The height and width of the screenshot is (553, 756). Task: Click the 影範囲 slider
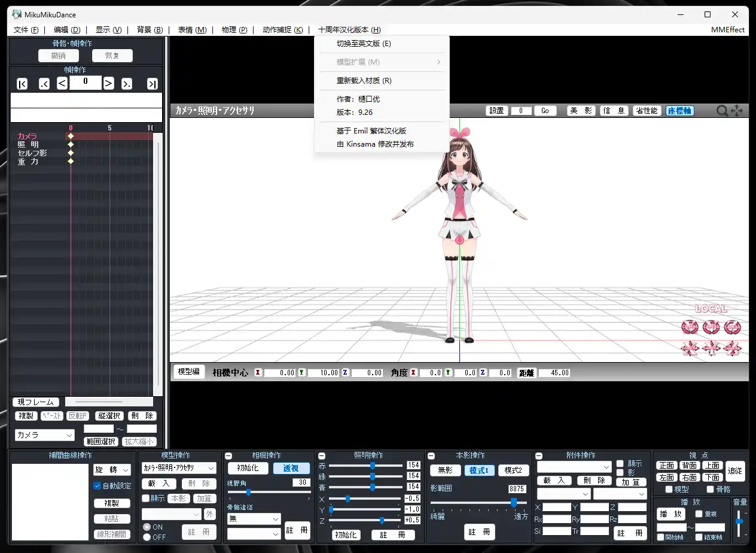478,503
